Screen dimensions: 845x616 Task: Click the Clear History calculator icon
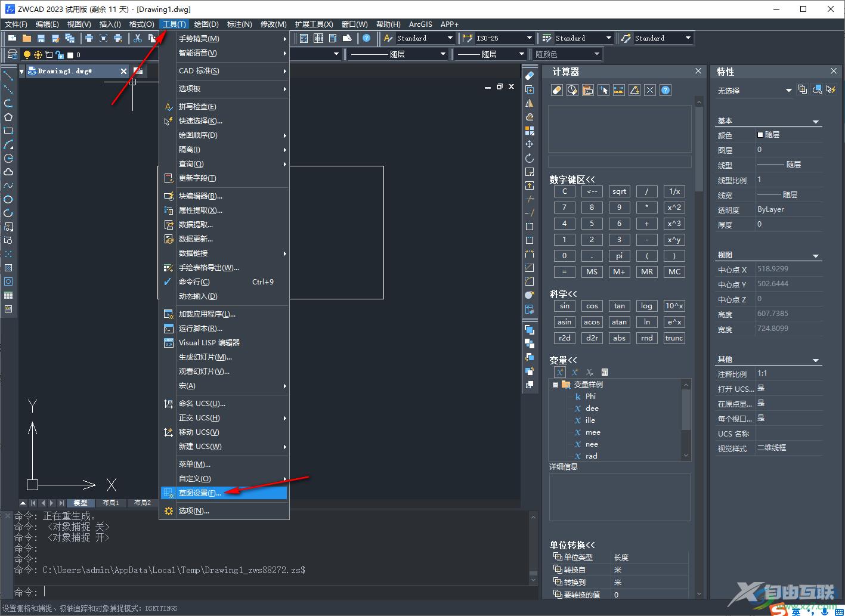572,90
